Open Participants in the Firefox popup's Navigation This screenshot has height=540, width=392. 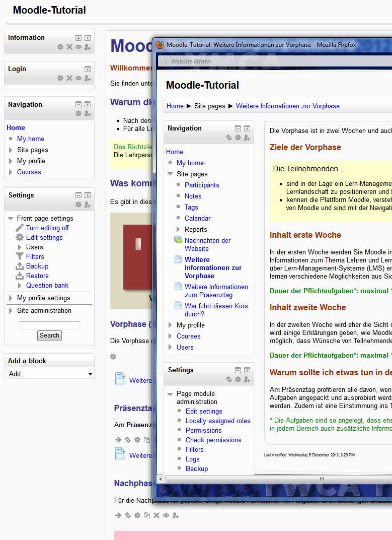(202, 185)
